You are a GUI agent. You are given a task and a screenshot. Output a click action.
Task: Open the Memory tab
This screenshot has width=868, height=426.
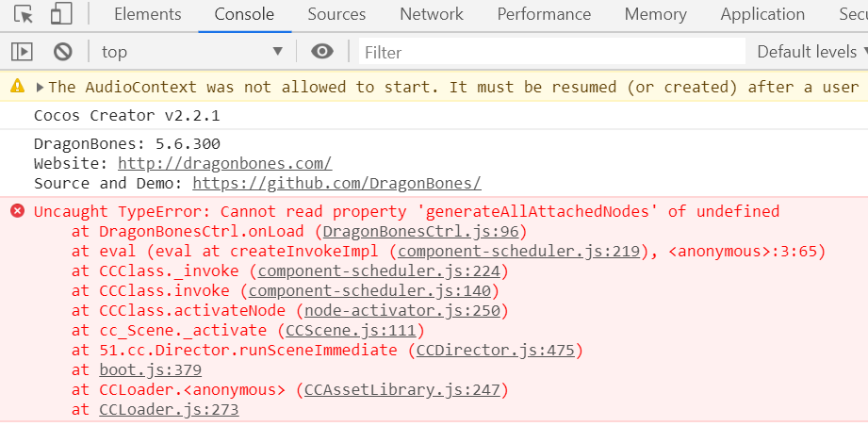coord(655,14)
